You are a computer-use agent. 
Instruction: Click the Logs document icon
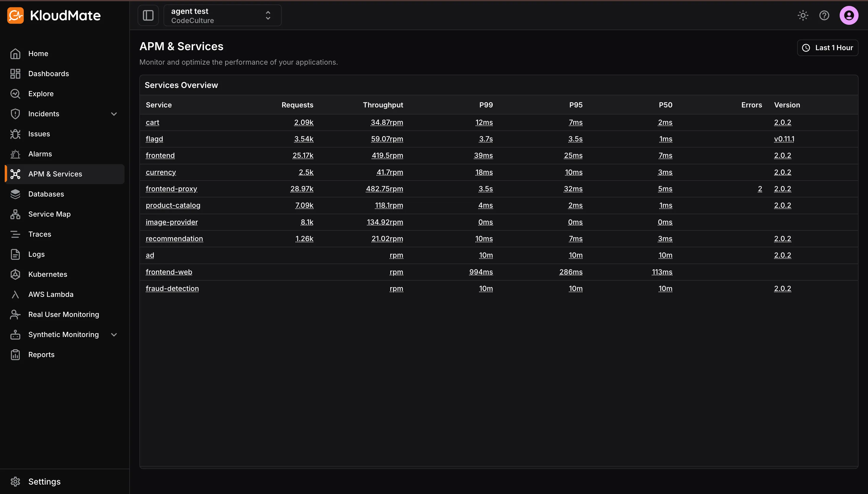(15, 254)
